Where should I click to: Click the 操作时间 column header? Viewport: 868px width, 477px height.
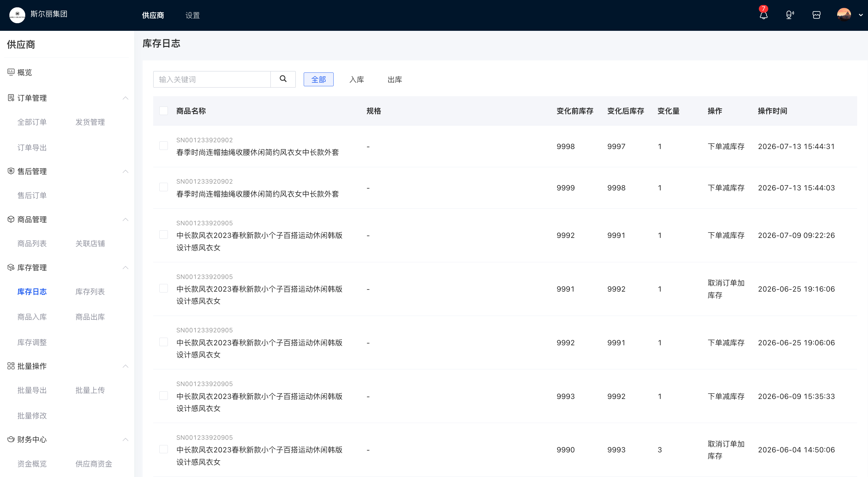(772, 111)
